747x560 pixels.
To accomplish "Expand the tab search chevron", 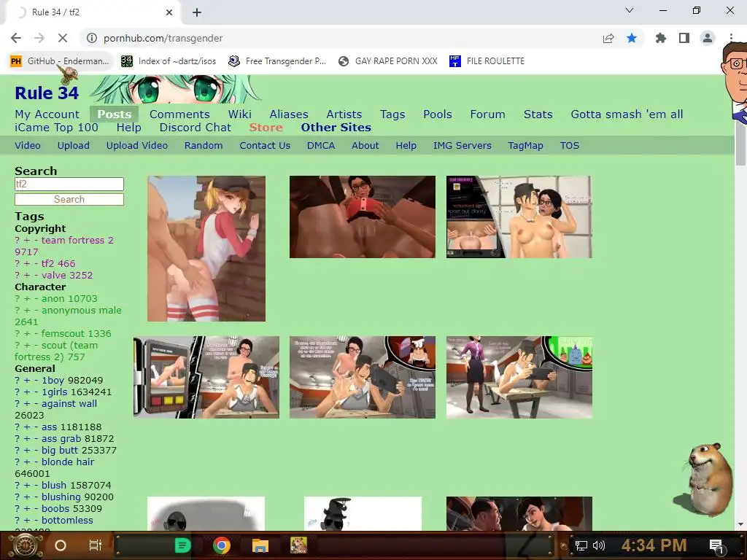I will [x=630, y=10].
